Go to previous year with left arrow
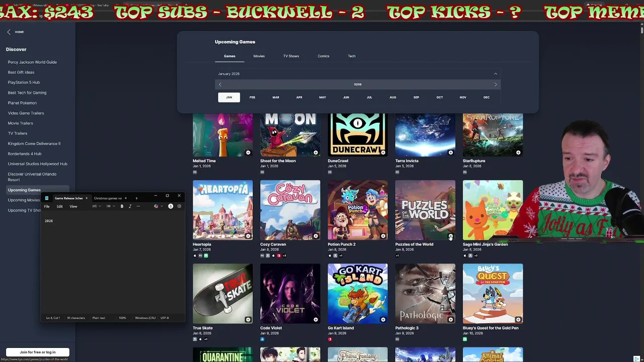This screenshot has width=644, height=362. [220, 84]
